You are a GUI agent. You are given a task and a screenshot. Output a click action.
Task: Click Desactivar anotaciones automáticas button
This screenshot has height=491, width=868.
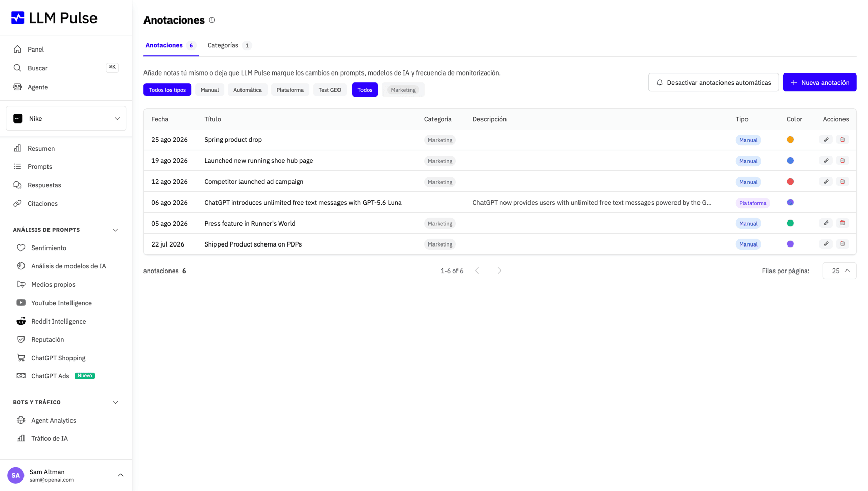[x=714, y=82]
